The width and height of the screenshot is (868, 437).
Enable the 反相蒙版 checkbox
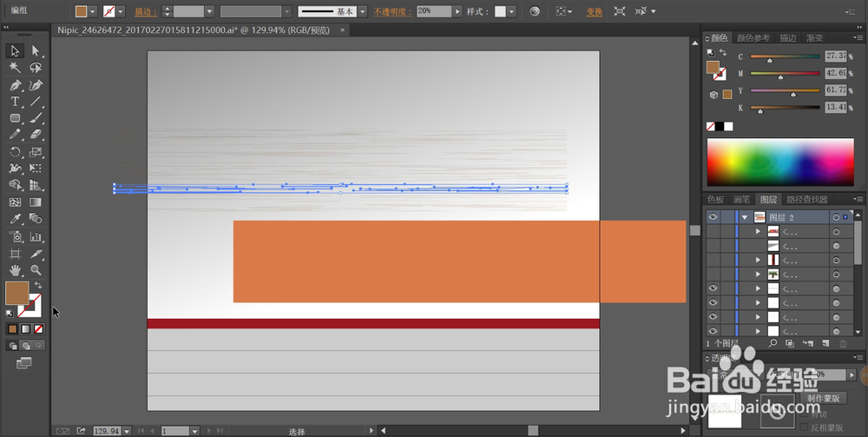tap(805, 427)
